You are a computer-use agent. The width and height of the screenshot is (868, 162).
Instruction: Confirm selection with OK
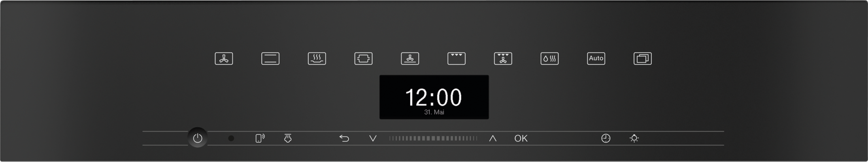[521, 138]
